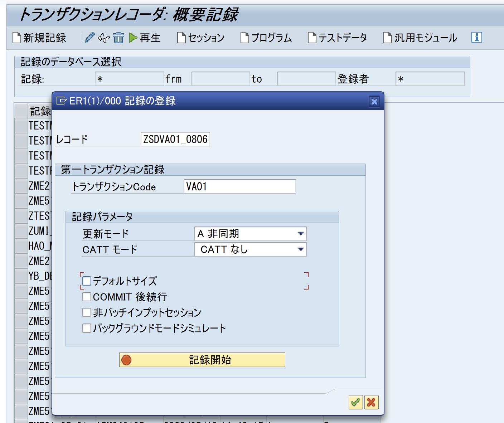Click the dialog title bar menu icon

(x=62, y=101)
